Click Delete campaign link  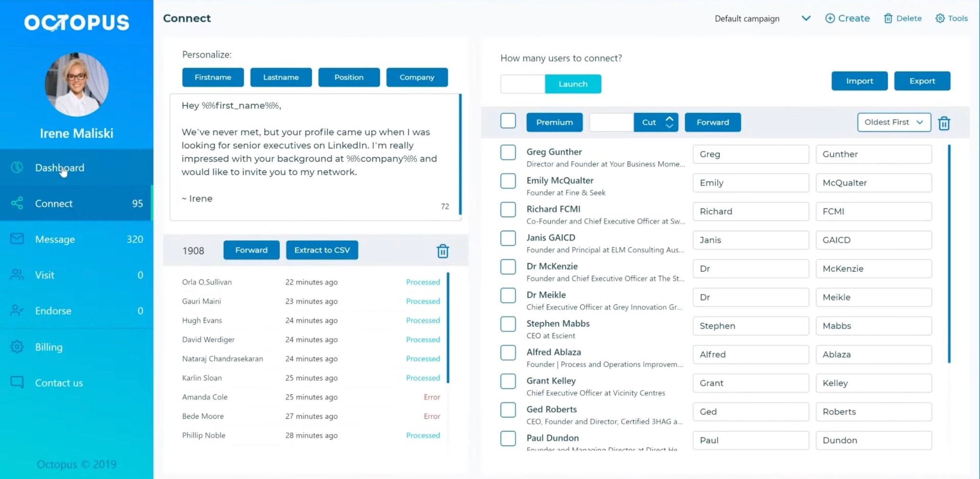(x=903, y=18)
